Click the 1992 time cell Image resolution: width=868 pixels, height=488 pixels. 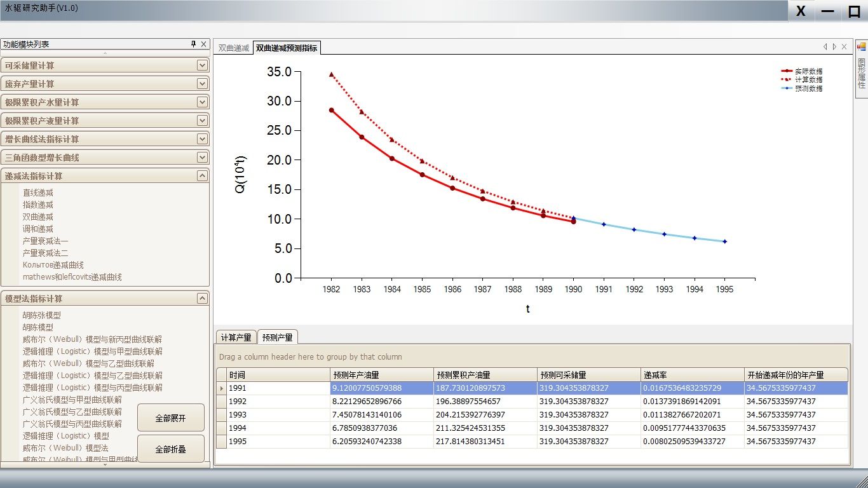coord(278,402)
